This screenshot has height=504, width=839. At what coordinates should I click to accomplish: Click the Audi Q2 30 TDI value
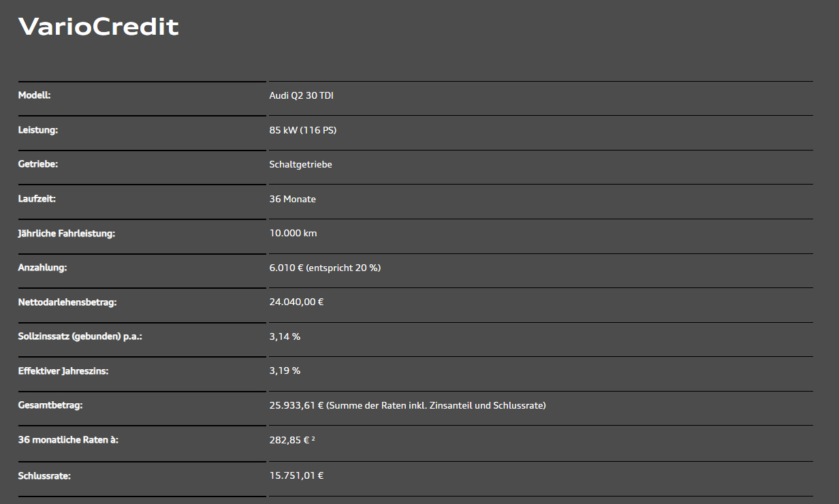click(302, 96)
